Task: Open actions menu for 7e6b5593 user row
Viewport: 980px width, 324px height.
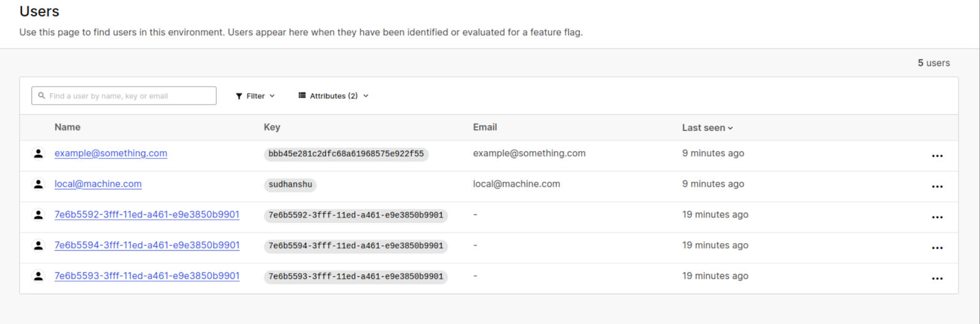Action: click(937, 279)
